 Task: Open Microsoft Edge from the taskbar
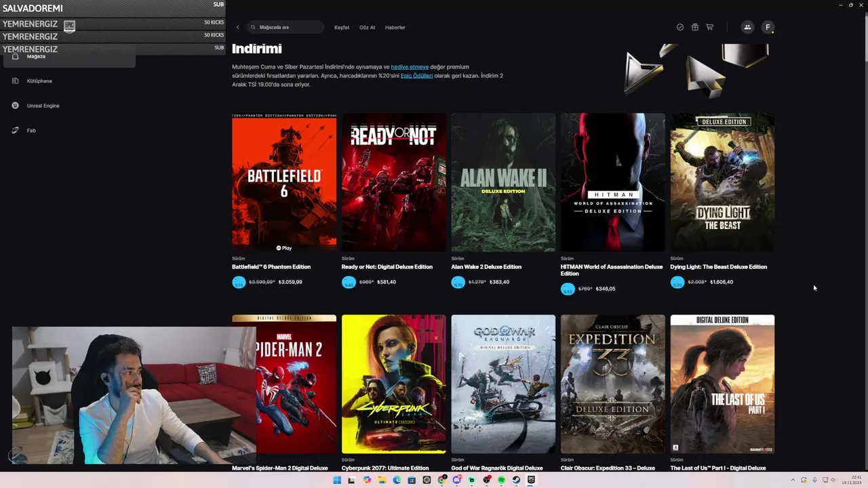pos(397,480)
